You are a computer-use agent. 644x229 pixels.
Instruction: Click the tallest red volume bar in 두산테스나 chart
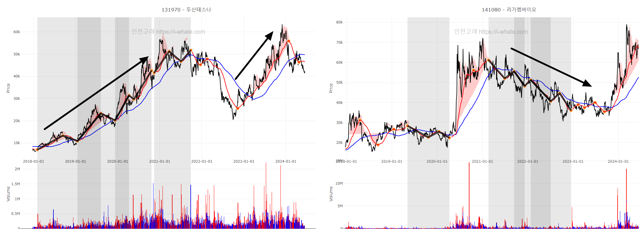[x=266, y=195]
